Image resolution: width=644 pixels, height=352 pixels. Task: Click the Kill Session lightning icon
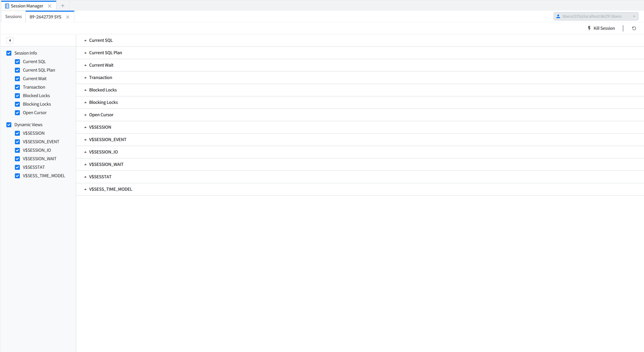tap(589, 28)
